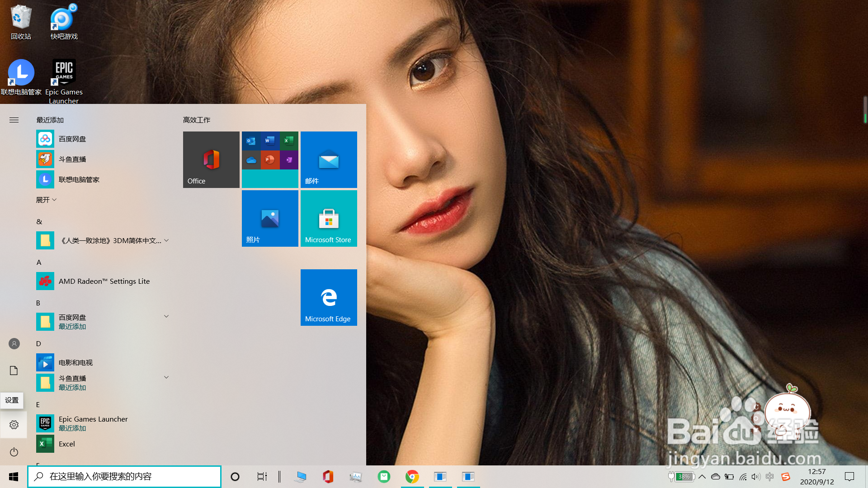Toggle the Chinese input mode indicator in the system tray

coord(770,477)
